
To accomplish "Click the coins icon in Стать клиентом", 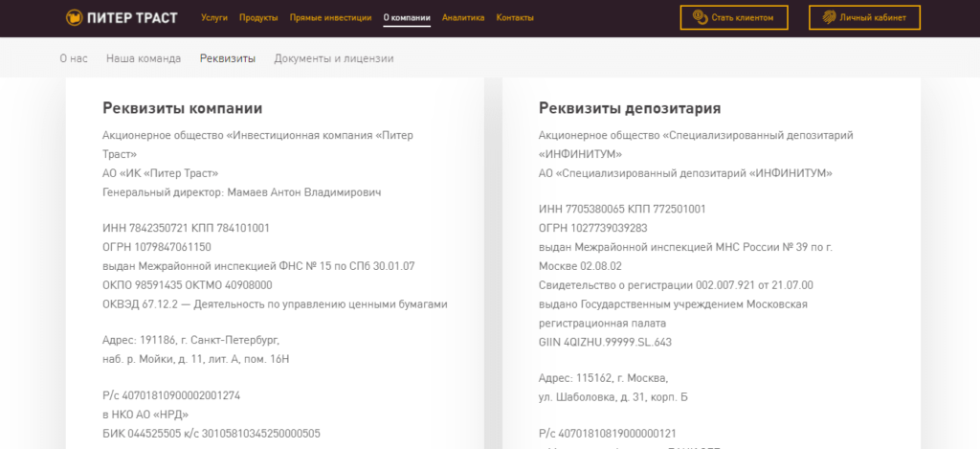I will [700, 17].
